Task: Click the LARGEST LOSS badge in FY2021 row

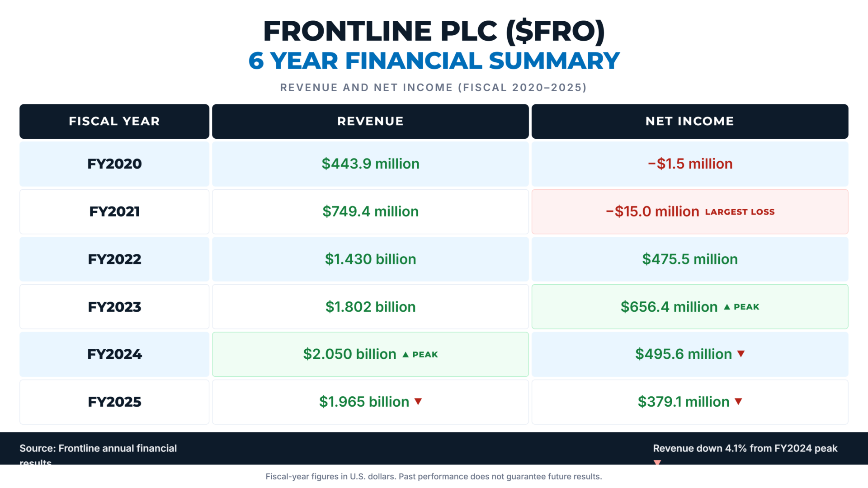Action: [x=740, y=212]
